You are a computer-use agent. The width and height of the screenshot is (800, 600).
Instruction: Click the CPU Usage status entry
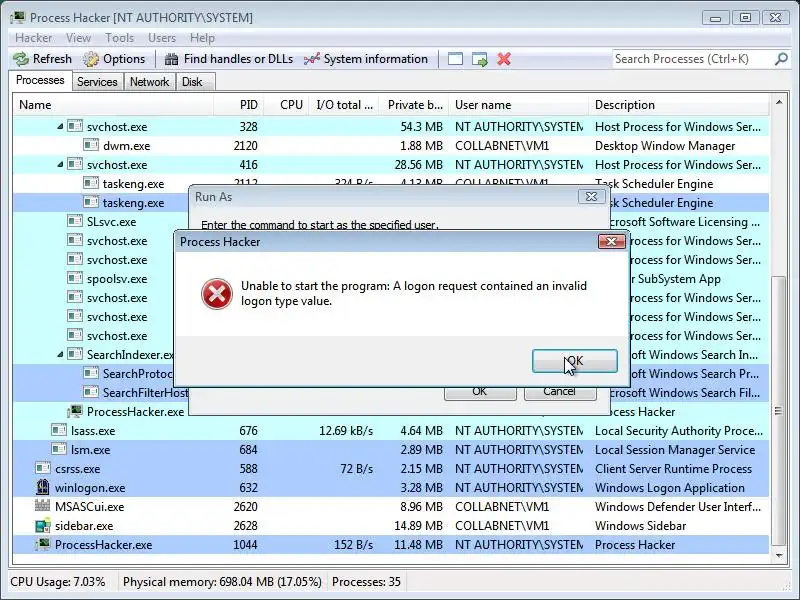click(x=58, y=582)
